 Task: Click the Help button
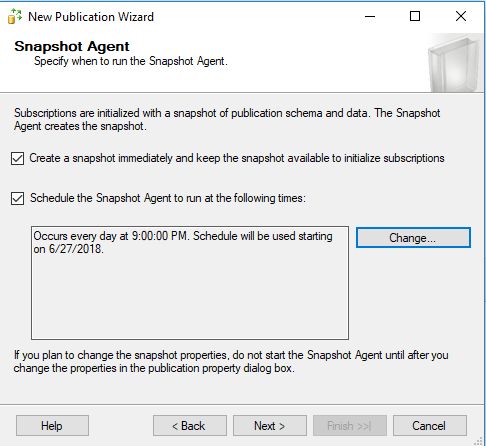point(52,426)
